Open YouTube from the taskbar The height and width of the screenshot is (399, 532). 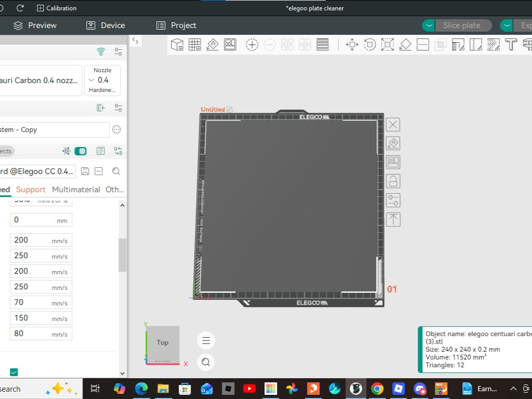249,389
